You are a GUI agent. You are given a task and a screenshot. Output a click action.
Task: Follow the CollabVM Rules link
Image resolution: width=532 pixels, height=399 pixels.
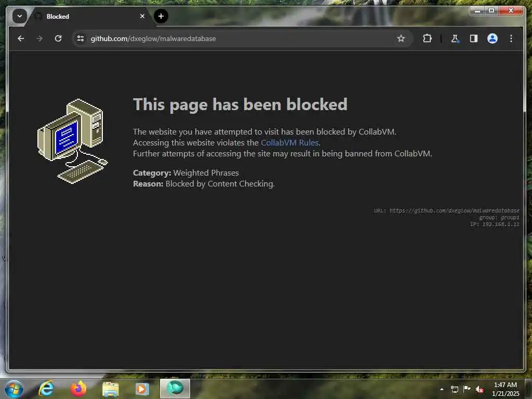(289, 142)
